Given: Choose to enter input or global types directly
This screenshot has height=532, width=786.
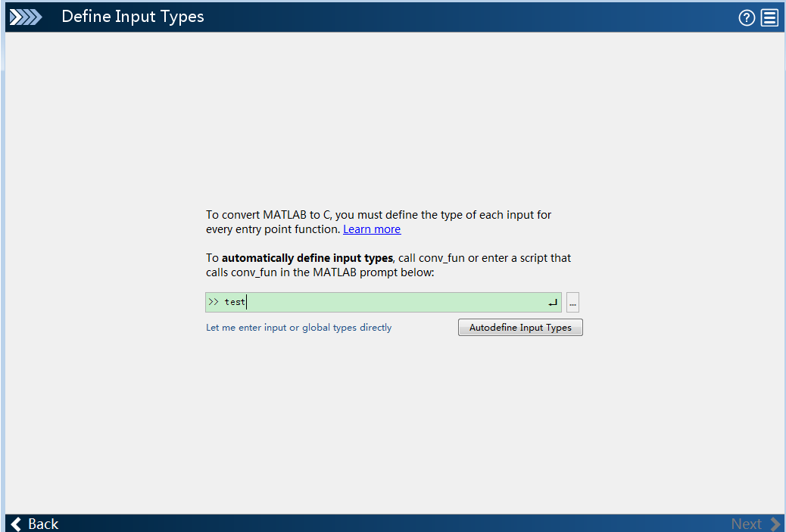Looking at the screenshot, I should pyautogui.click(x=298, y=328).
